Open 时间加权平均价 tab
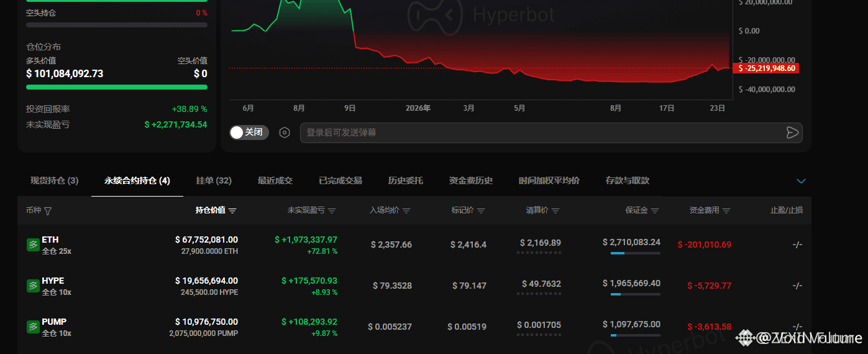The width and height of the screenshot is (868, 354). pyautogui.click(x=549, y=180)
